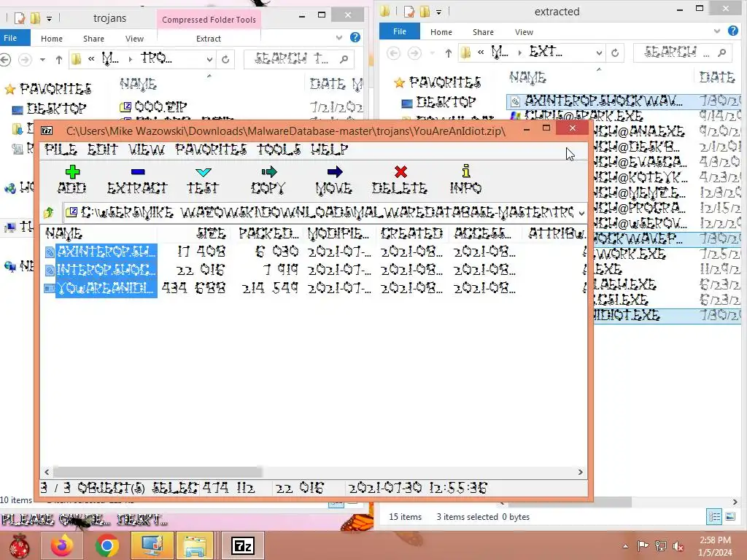Click the 7z icon in the title bar
This screenshot has height=560, width=747.
pyautogui.click(x=47, y=131)
